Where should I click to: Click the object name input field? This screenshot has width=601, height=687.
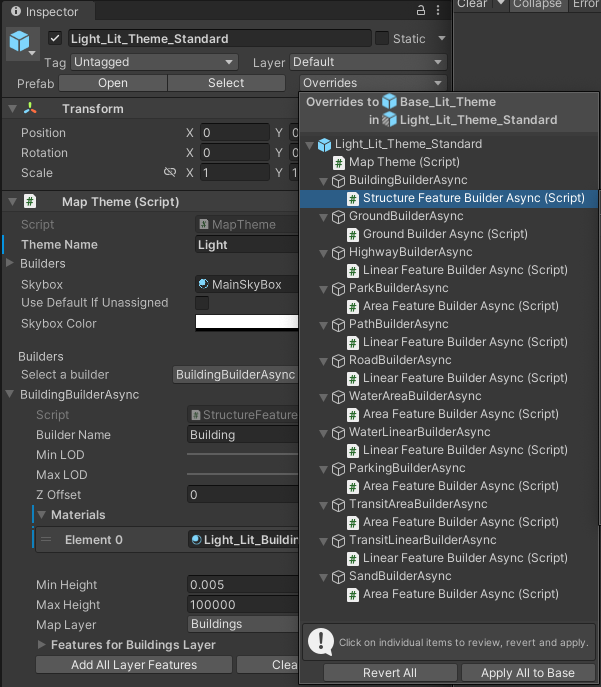[219, 39]
